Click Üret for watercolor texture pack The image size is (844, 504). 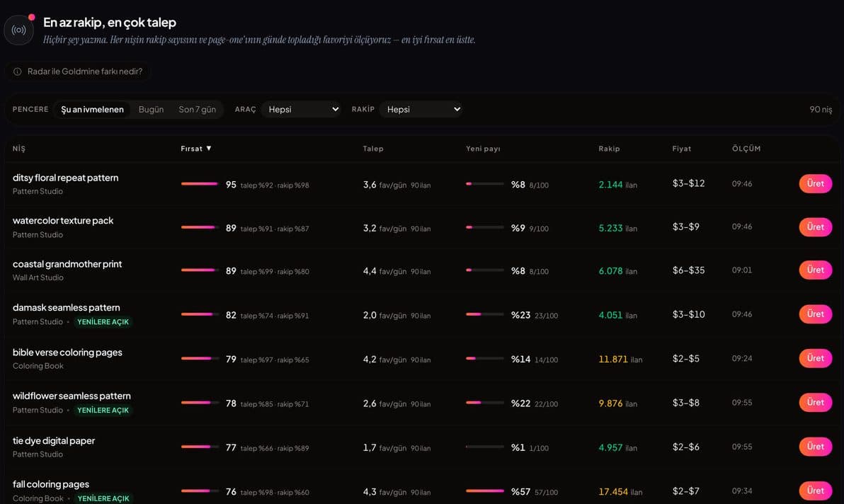(x=816, y=227)
